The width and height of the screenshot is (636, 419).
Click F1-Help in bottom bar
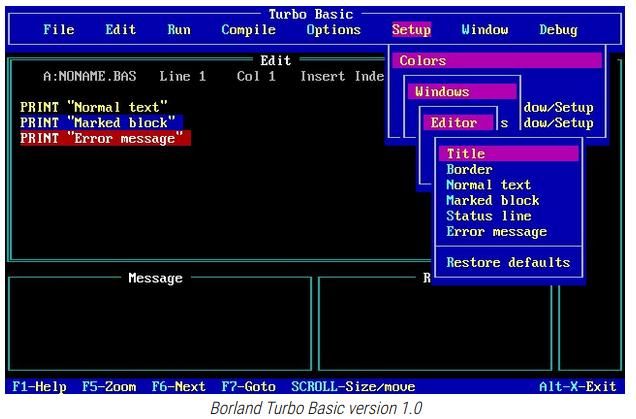pyautogui.click(x=39, y=386)
